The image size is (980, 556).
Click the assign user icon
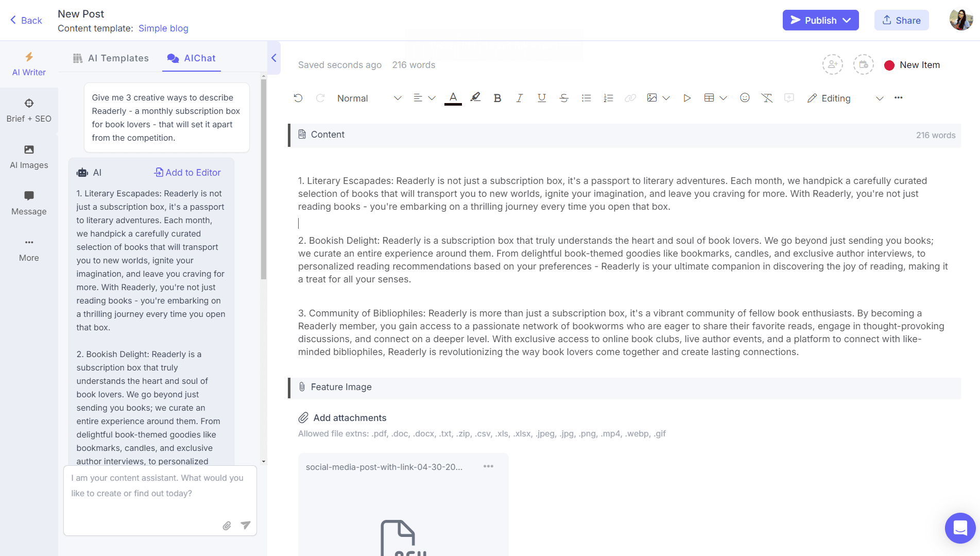[832, 64]
